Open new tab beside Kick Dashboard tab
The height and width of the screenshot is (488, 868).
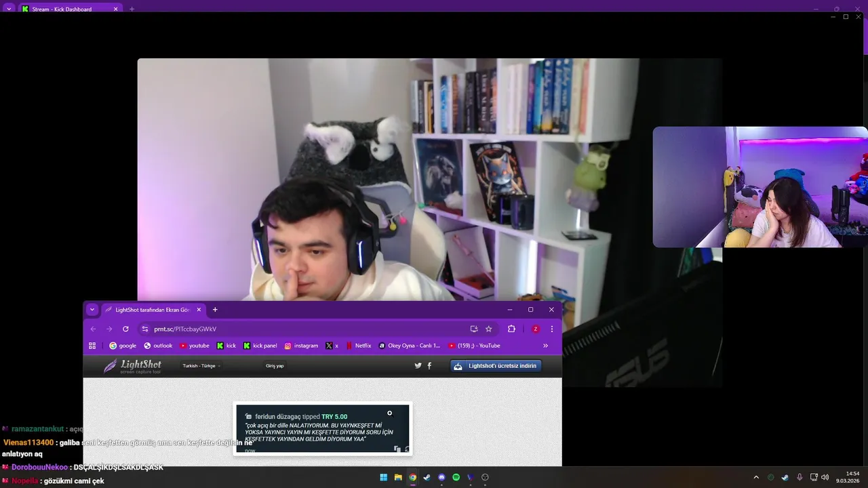132,9
